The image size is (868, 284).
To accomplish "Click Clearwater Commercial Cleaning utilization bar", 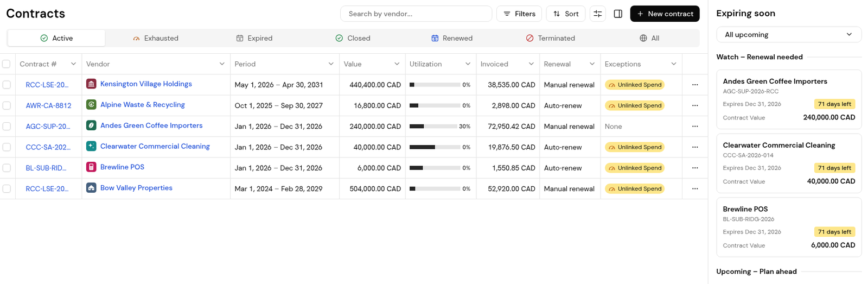I will tap(435, 147).
